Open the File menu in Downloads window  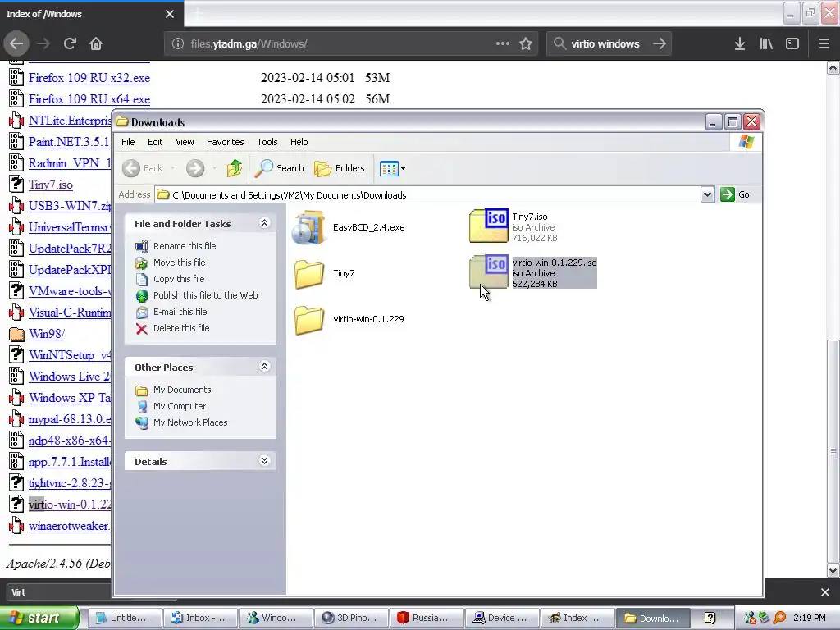click(128, 142)
